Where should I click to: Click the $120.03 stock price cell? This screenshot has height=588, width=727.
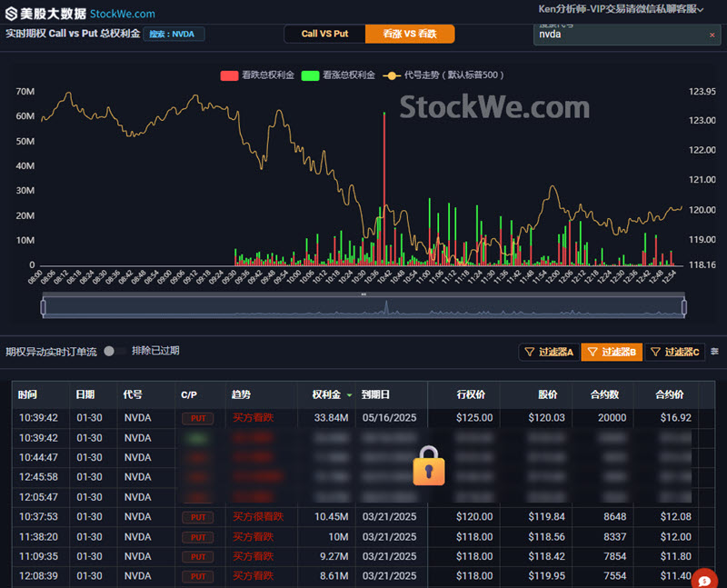pyautogui.click(x=547, y=418)
